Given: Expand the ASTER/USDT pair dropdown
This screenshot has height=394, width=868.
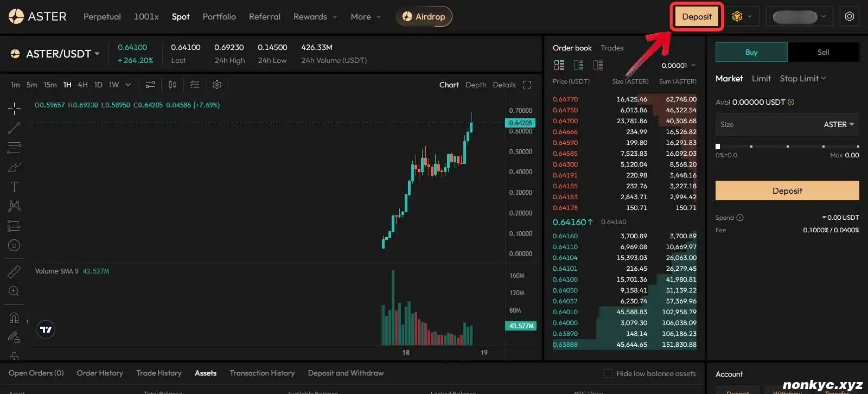Looking at the screenshot, I should point(97,54).
